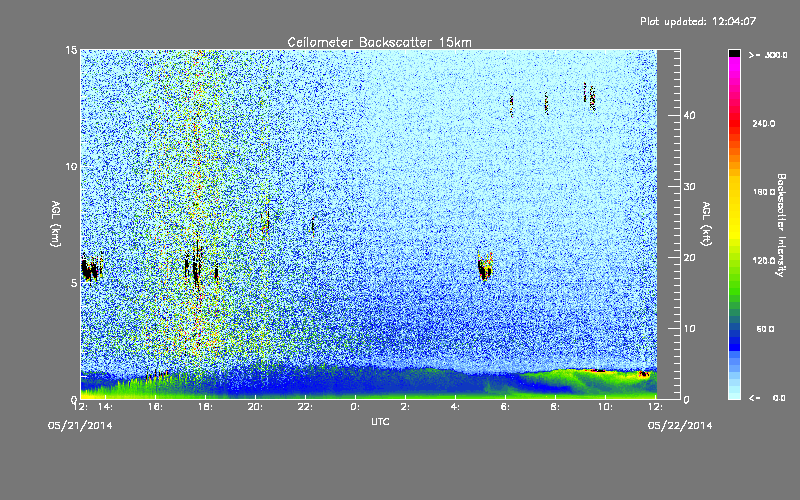Click the '<= 0.0' colorbar tick label
The image size is (800, 500).
[x=767, y=398]
